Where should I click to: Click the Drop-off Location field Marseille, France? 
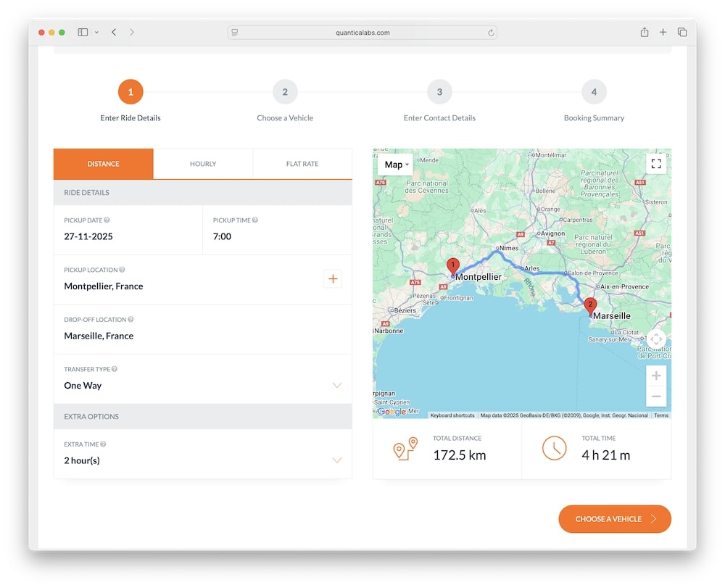(x=203, y=329)
